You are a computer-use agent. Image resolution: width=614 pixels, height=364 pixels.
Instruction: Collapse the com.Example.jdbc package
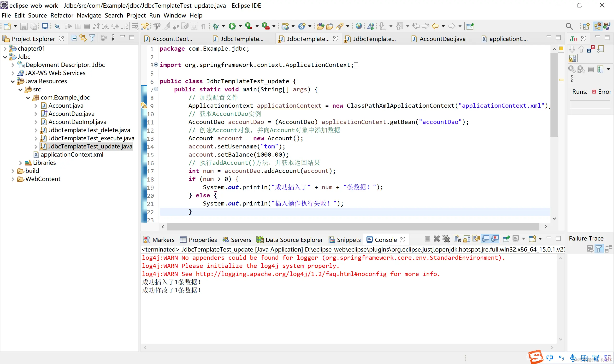click(x=28, y=98)
